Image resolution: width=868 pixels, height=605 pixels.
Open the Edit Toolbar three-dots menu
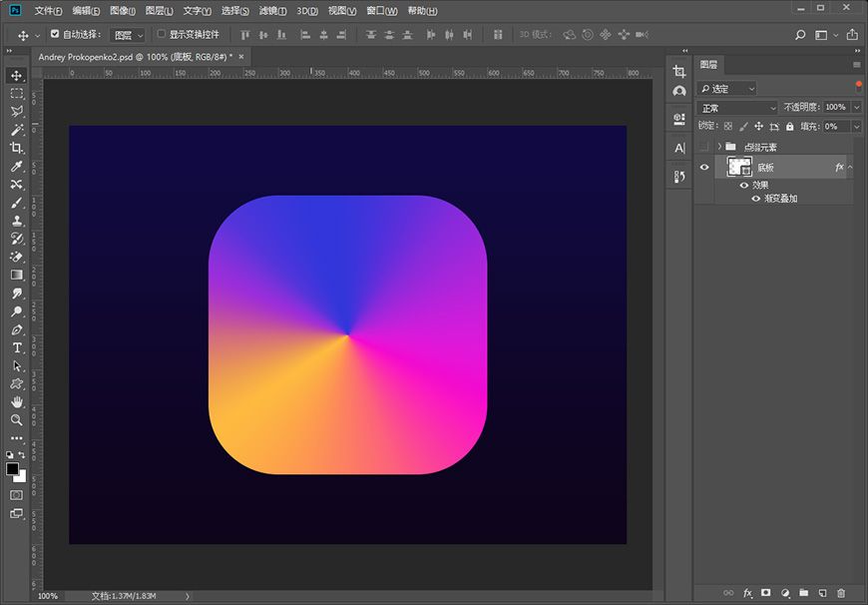pos(17,437)
